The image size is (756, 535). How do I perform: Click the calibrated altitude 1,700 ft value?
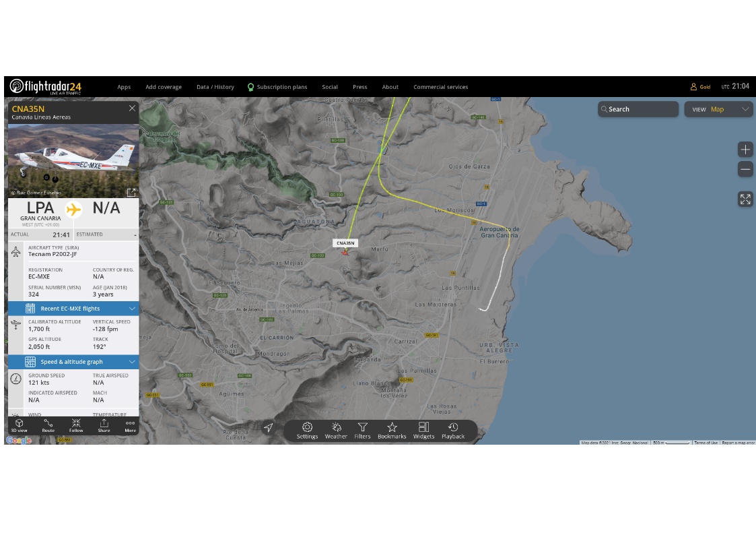coord(39,329)
